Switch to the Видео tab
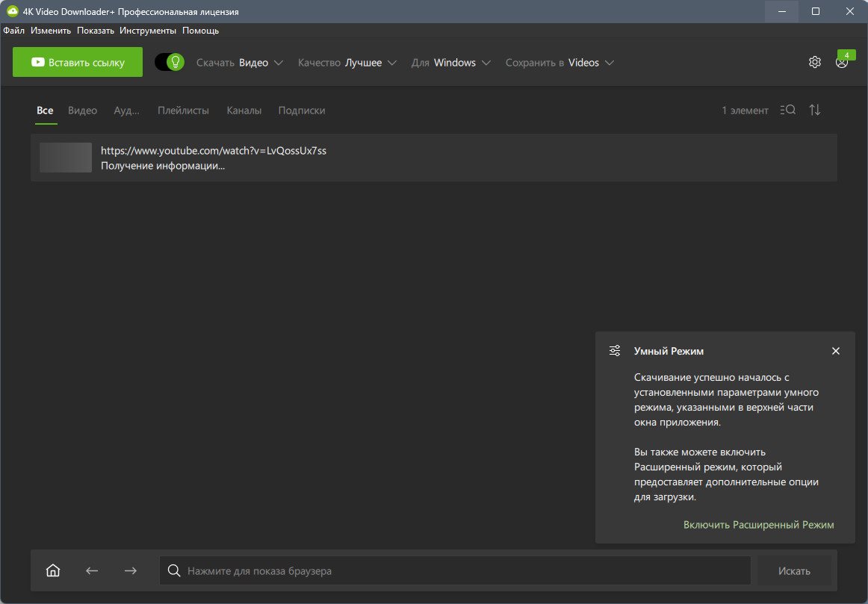This screenshot has width=868, height=604. [x=82, y=110]
